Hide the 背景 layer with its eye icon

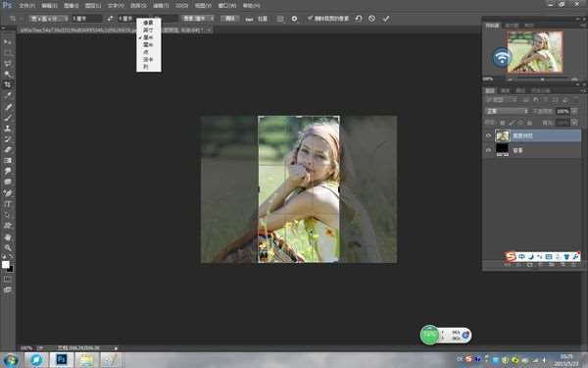pyautogui.click(x=488, y=150)
